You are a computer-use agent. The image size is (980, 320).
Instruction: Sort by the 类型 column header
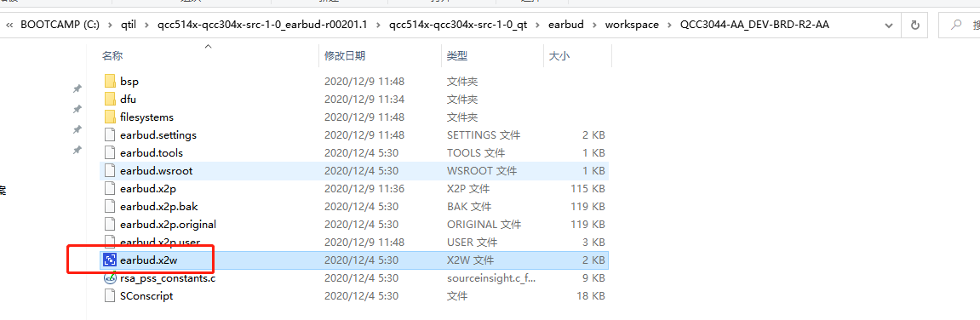click(x=457, y=55)
